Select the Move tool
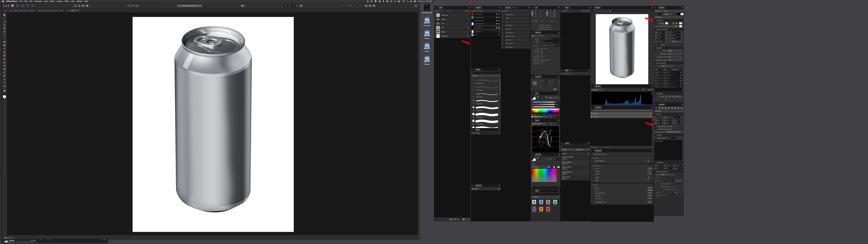Image resolution: width=868 pixels, height=244 pixels. coord(4,18)
